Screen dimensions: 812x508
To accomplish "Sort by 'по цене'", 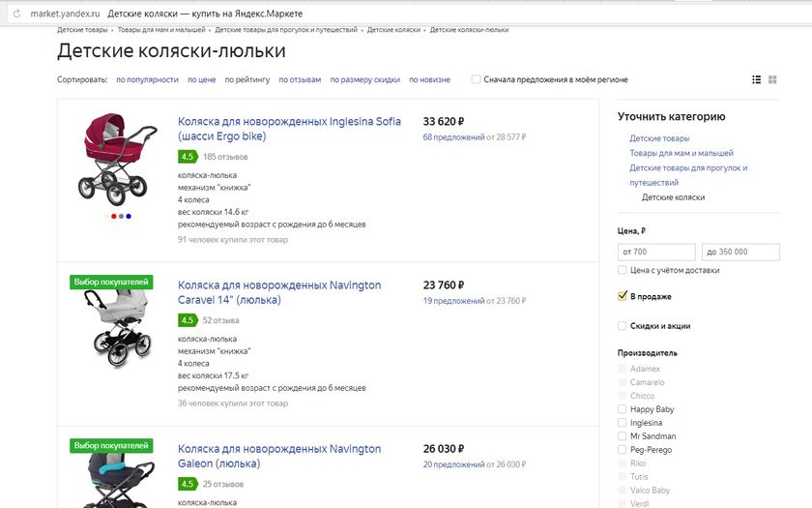I will point(201,79).
